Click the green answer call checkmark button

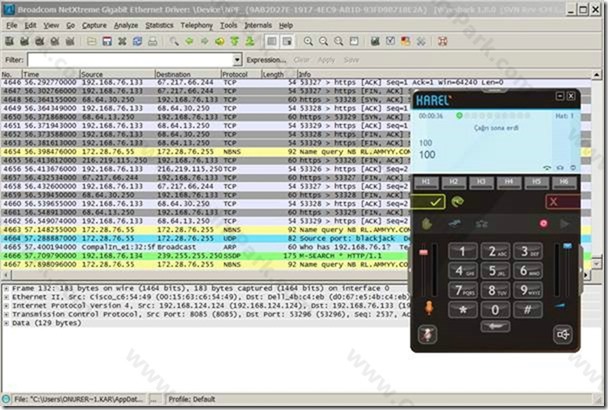tap(429, 202)
